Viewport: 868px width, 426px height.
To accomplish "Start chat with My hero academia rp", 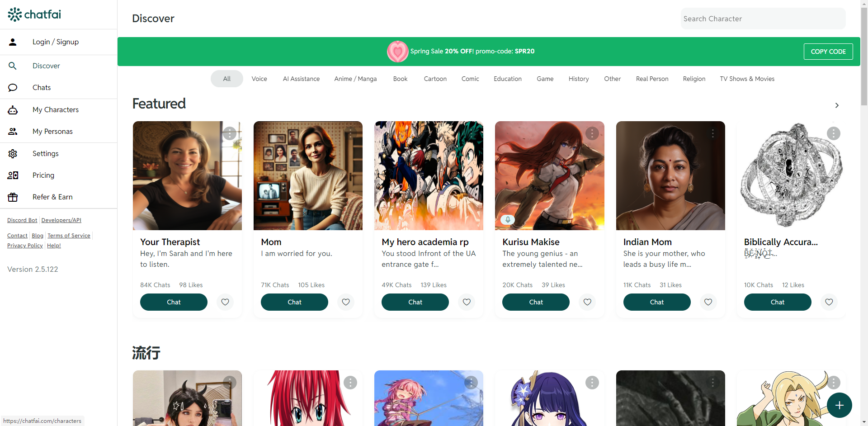I will coord(415,302).
